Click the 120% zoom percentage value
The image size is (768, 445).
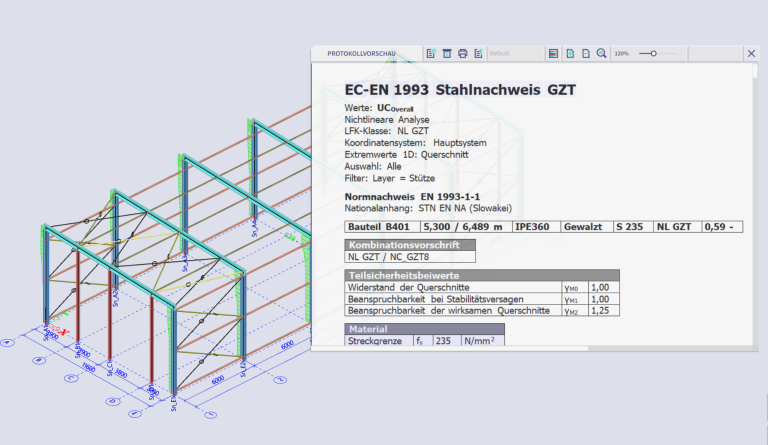[x=621, y=53]
